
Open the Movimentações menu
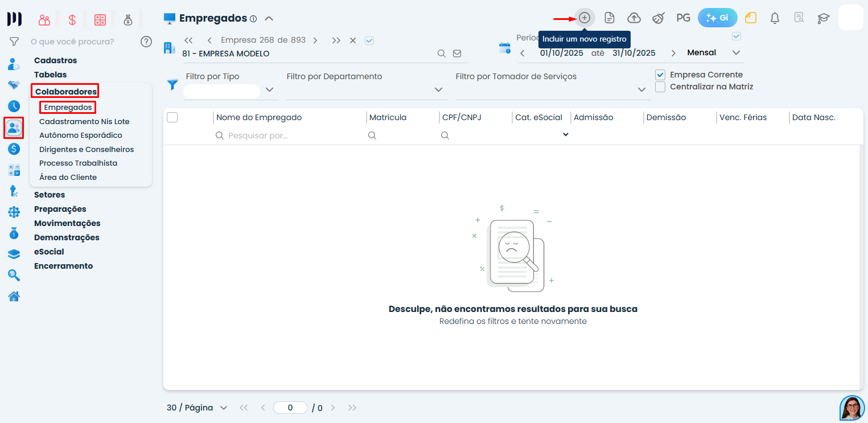click(67, 223)
